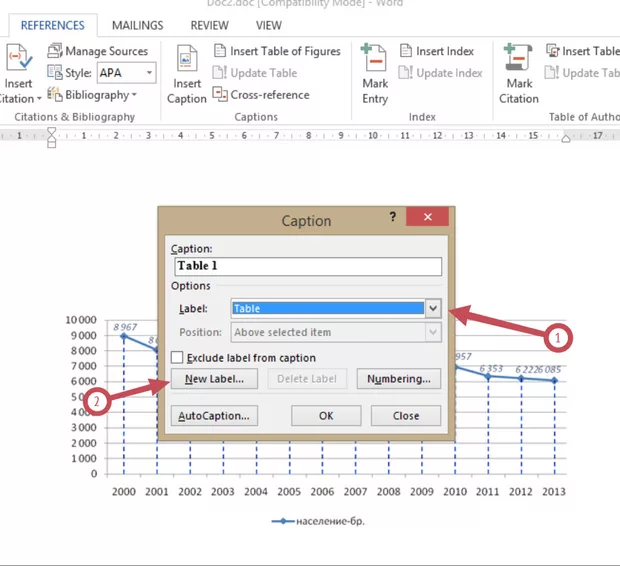Open the caption dialog Help question mark
Screen dimensions: 620x566
[392, 217]
